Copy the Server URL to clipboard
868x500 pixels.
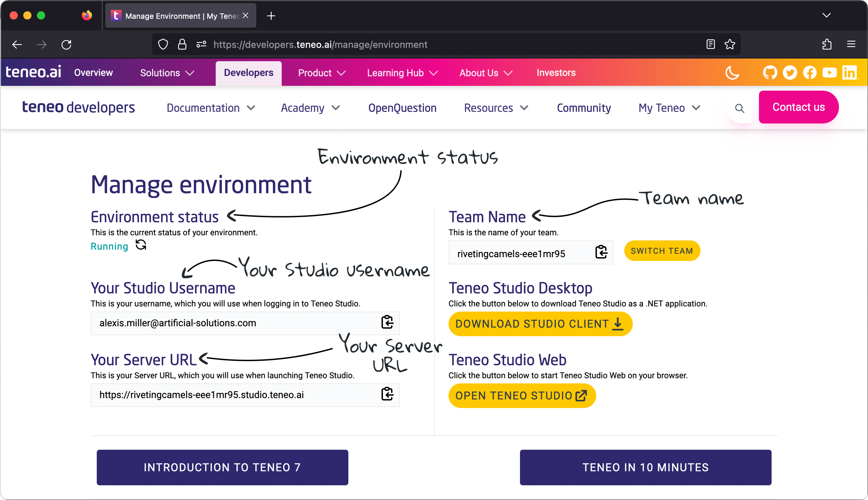(387, 394)
